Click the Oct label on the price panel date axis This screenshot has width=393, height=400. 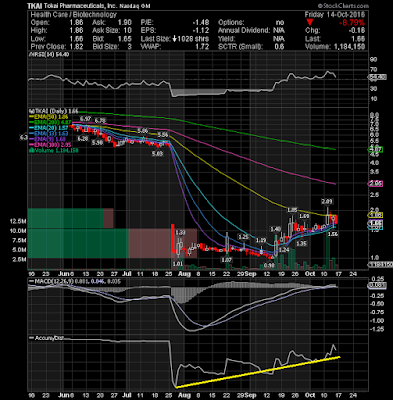[310, 274]
